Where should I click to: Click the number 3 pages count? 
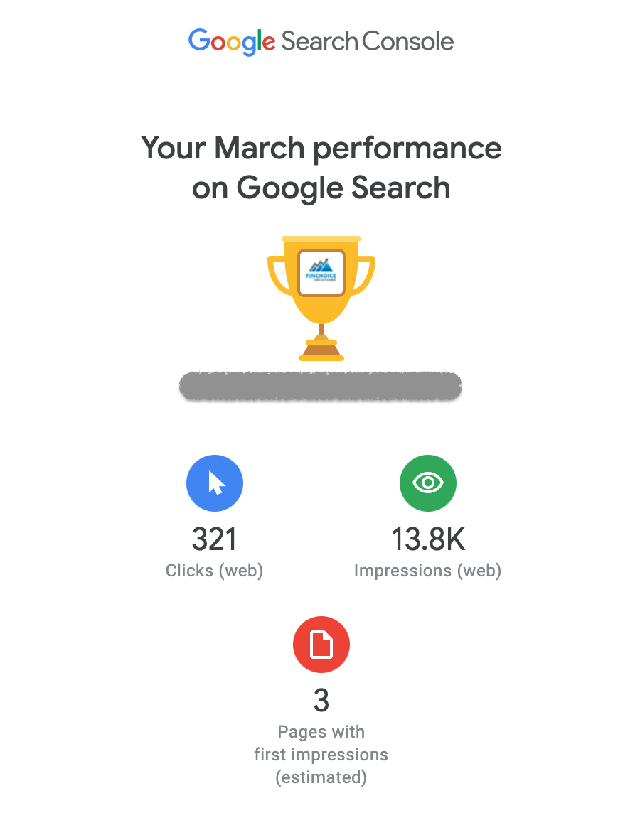[x=321, y=701]
